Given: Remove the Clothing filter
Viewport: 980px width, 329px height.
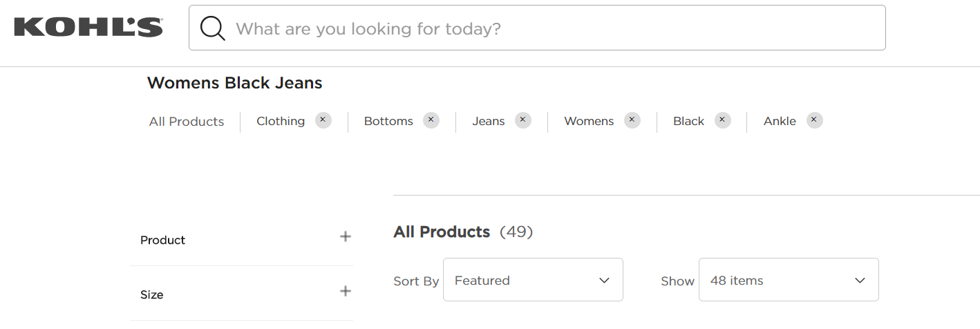Looking at the screenshot, I should pyautogui.click(x=323, y=120).
